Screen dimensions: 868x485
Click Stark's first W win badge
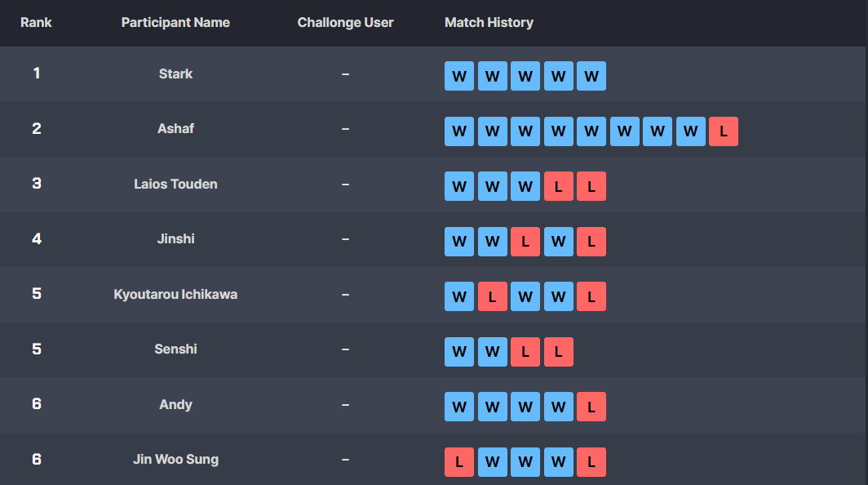pyautogui.click(x=459, y=76)
